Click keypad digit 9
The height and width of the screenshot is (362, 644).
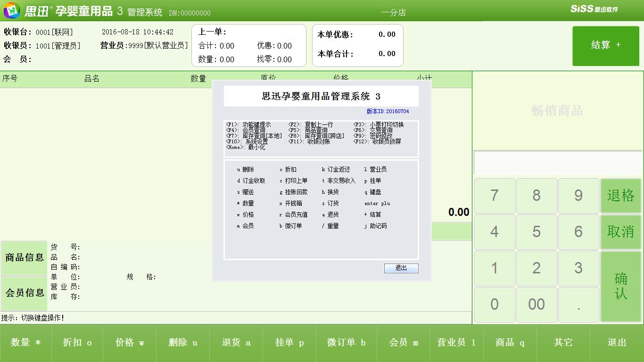click(578, 196)
